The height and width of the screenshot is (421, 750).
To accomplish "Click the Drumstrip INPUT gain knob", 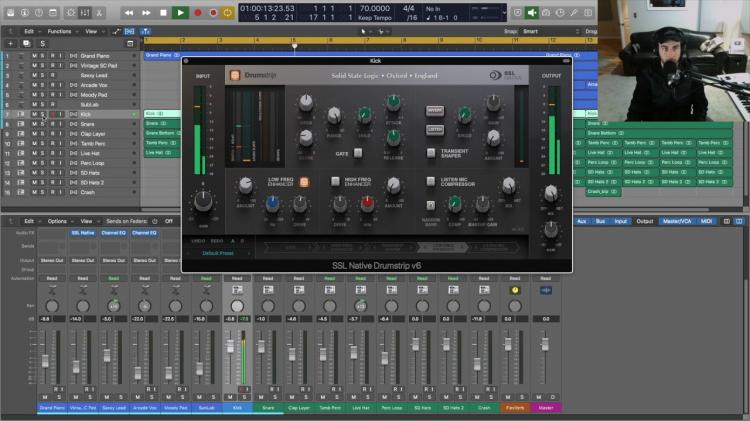I will (203, 201).
